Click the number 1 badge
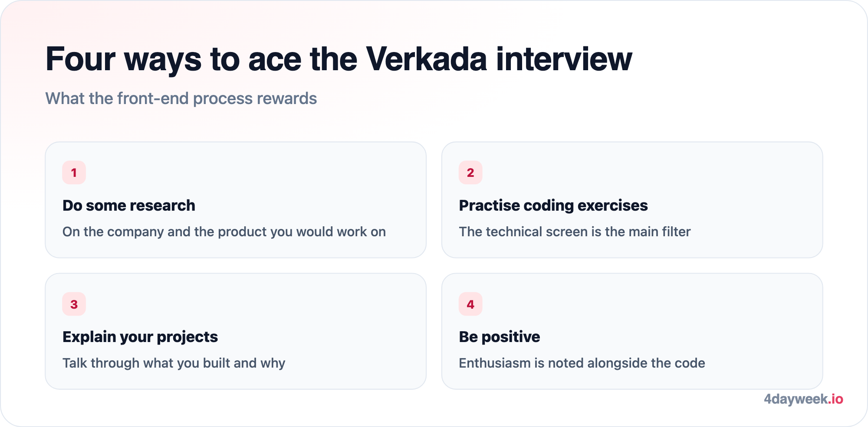Image resolution: width=868 pixels, height=427 pixels. [x=74, y=173]
